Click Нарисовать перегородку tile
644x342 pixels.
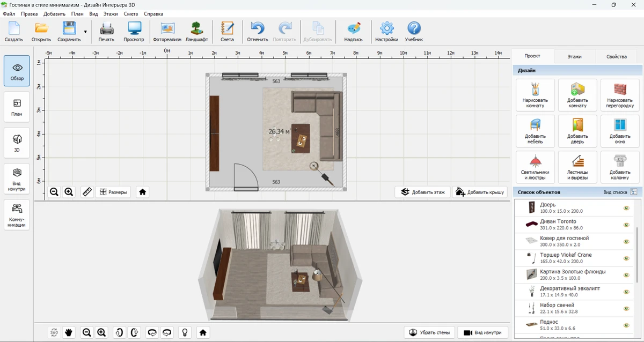pyautogui.click(x=620, y=95)
